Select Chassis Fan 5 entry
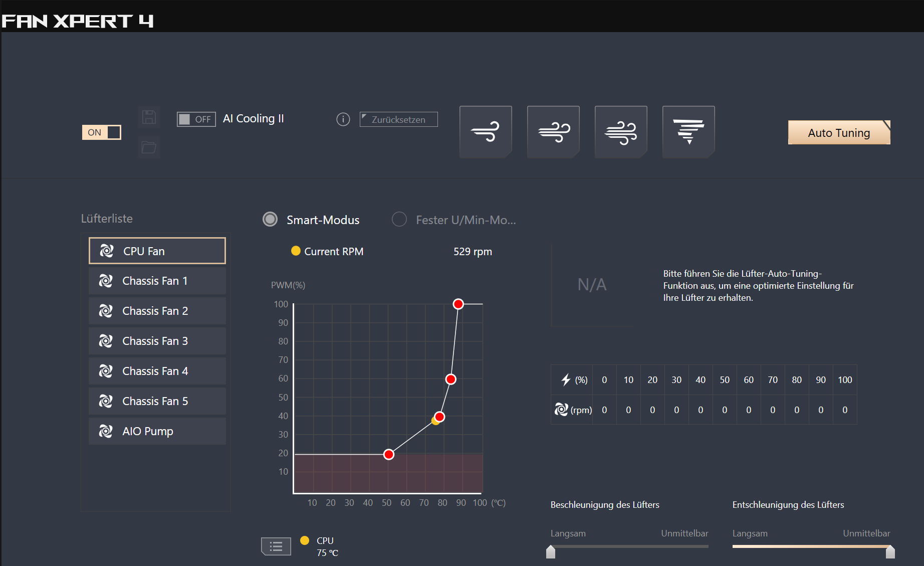The height and width of the screenshot is (566, 924). [x=157, y=401]
